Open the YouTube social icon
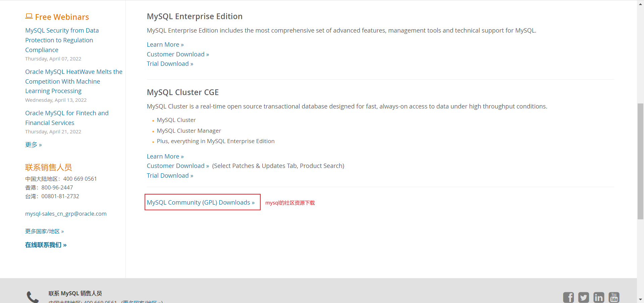The image size is (644, 303). 614,297
